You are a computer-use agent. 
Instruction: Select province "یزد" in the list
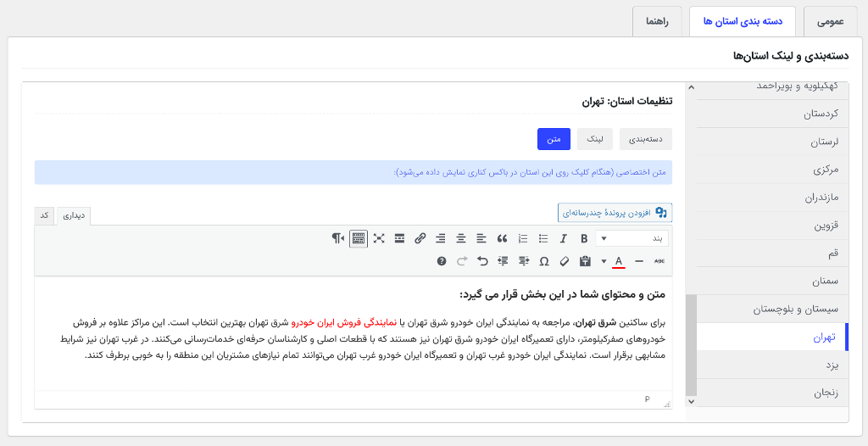click(x=772, y=365)
